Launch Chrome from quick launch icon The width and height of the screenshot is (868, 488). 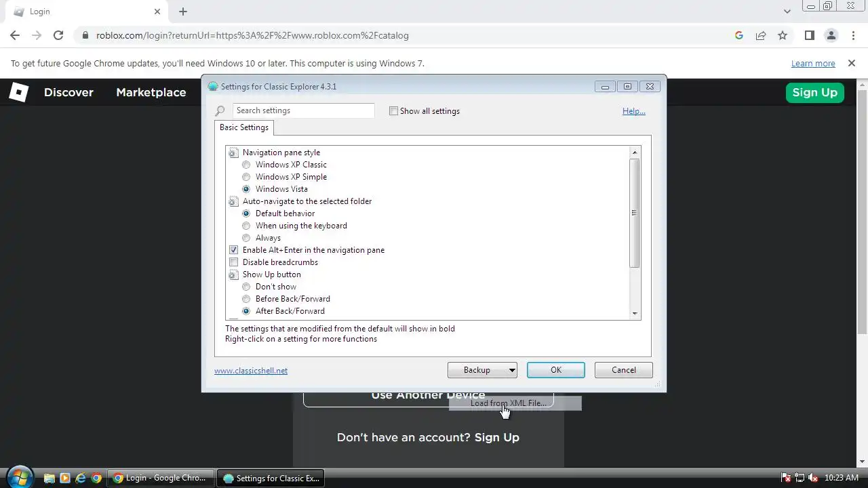pos(96,478)
